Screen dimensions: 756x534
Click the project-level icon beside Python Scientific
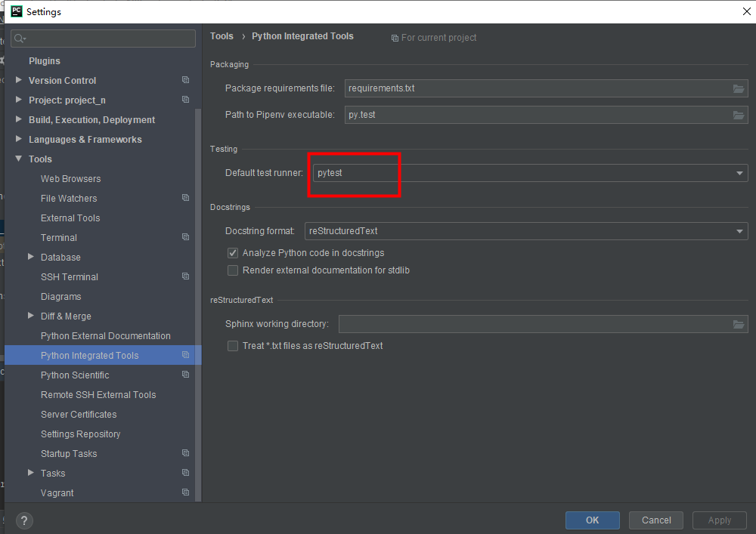(186, 375)
